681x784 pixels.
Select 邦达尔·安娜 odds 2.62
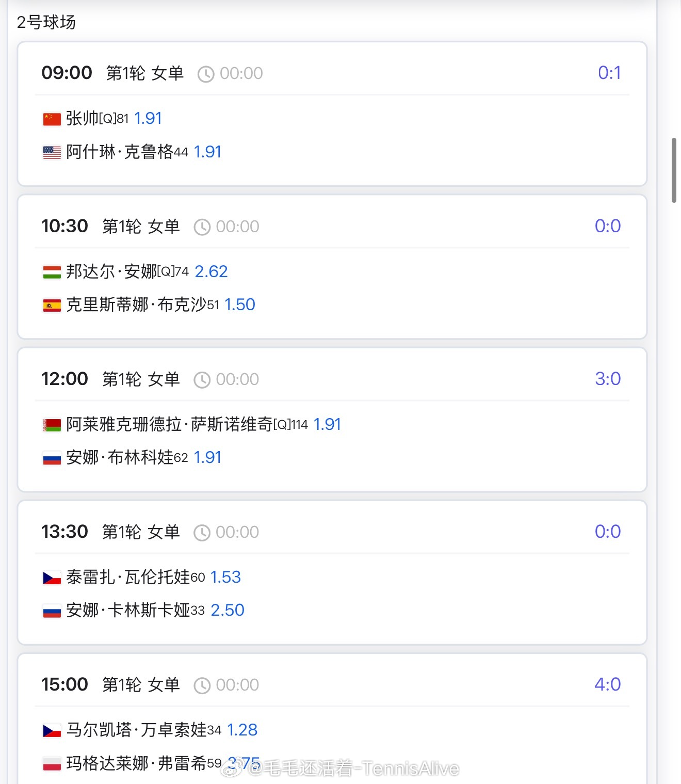(x=211, y=271)
